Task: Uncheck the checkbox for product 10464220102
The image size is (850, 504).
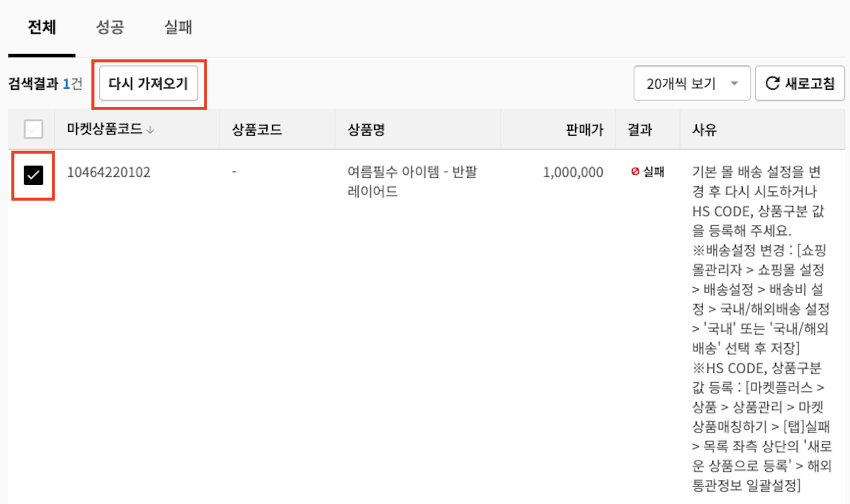Action: point(33,175)
